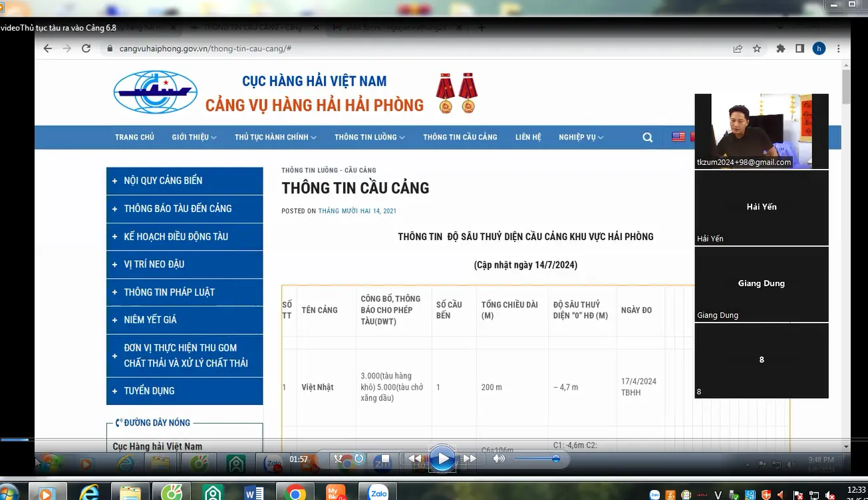Click the Chrome back arrow
The image size is (868, 500).
click(x=47, y=49)
